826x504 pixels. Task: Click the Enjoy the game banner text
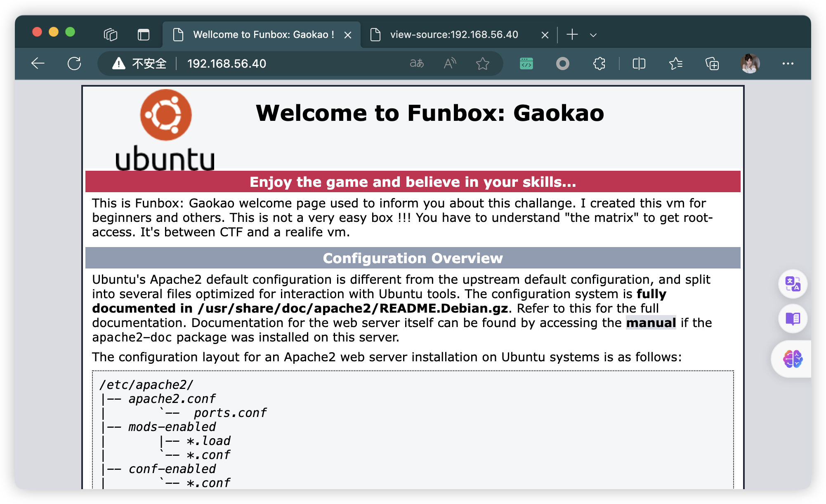(x=413, y=182)
